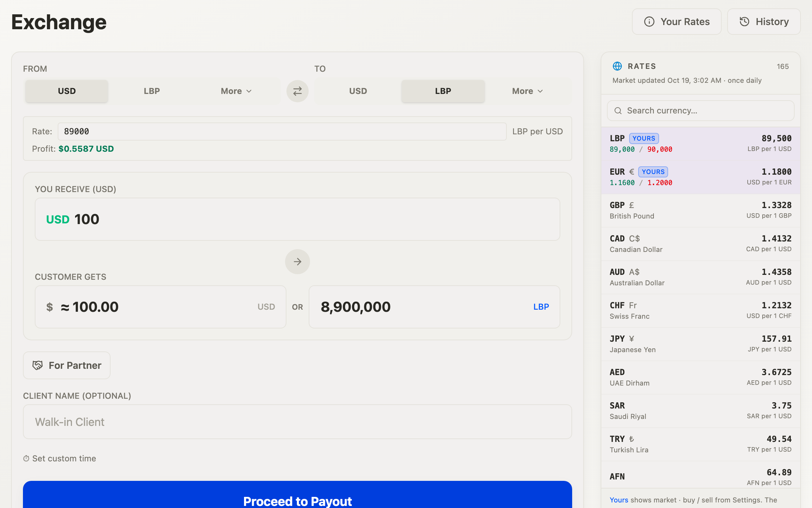Viewport: 812px width, 508px height.
Task: Click the globe icon beside RATES
Action: (x=617, y=66)
